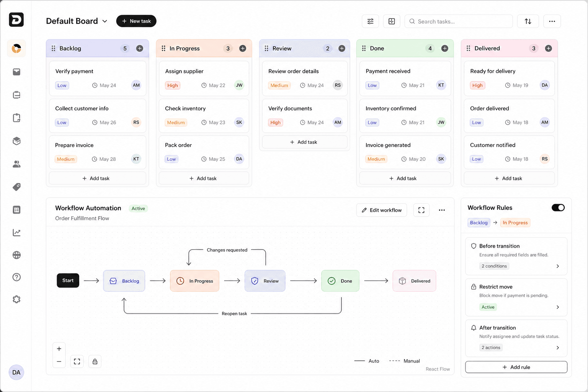Click Add task in Backlog column

click(97, 178)
